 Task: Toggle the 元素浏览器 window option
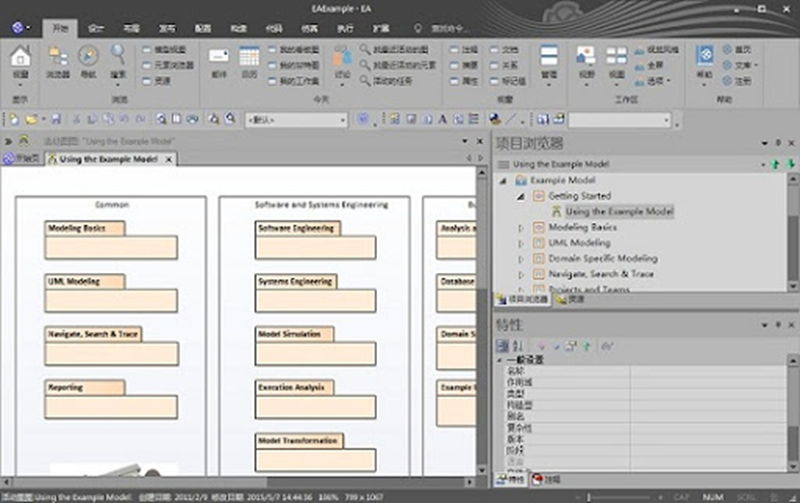168,65
